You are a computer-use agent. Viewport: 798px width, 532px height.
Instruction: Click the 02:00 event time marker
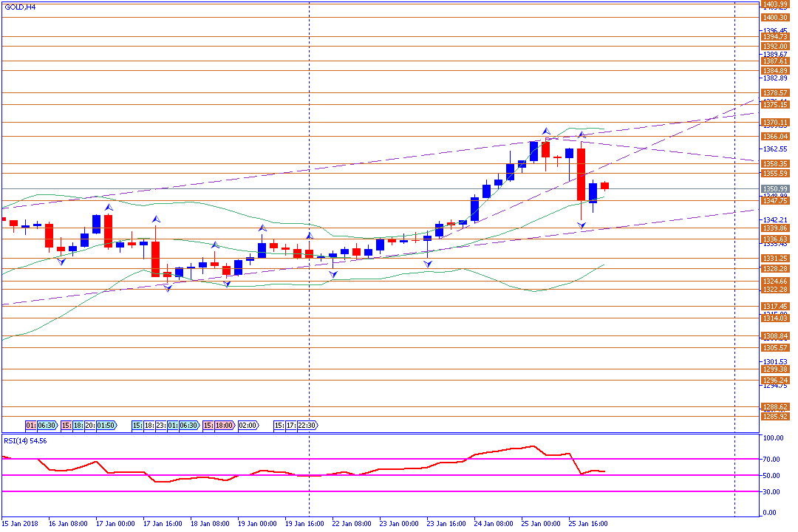248,426
